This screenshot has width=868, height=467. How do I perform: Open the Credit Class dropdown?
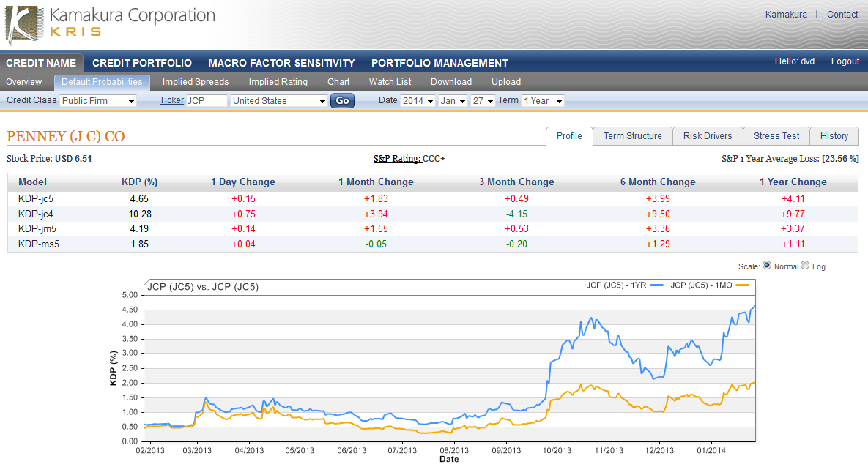click(x=98, y=101)
